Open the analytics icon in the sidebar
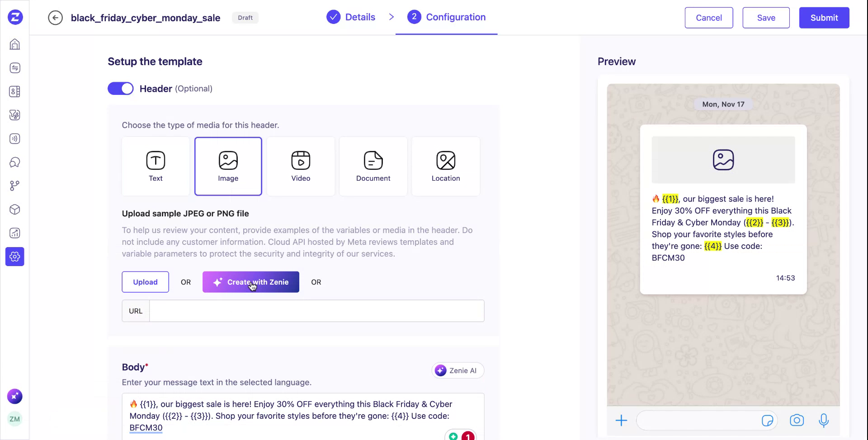 coord(14,233)
